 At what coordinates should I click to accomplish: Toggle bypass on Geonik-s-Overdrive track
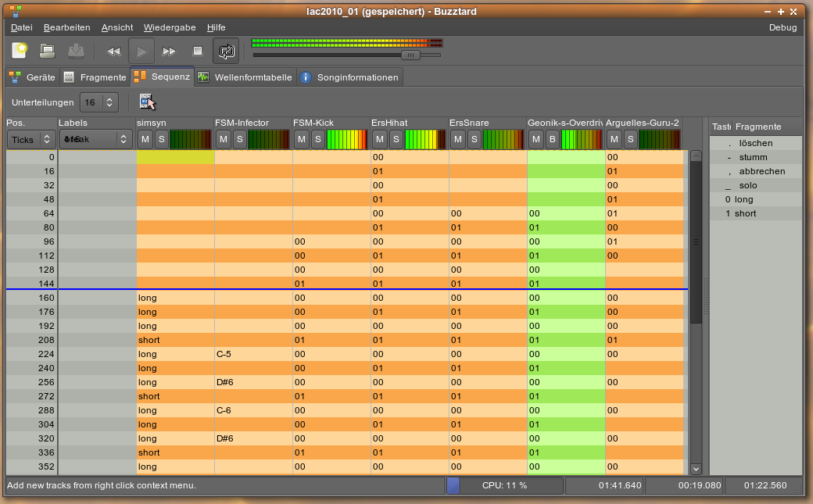[552, 139]
